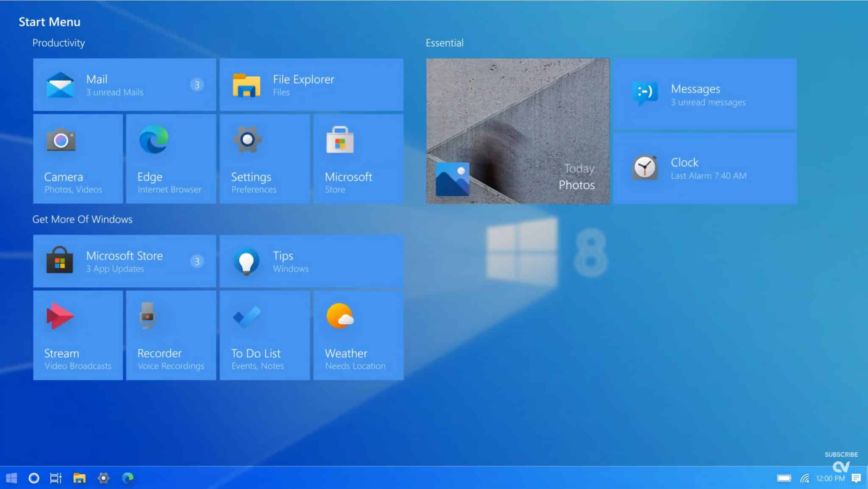
Task: Launch File Explorer from the taskbar
Action: pos(79,478)
